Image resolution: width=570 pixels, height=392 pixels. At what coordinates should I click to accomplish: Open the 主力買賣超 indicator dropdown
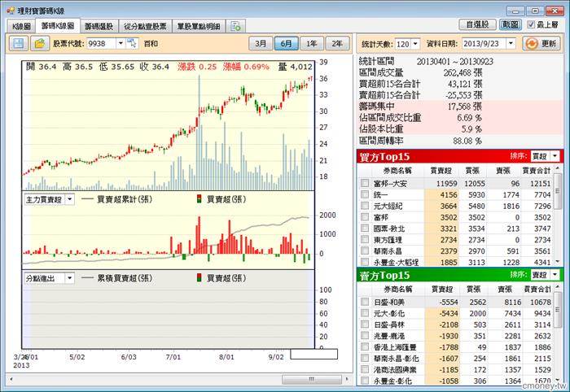(x=69, y=199)
